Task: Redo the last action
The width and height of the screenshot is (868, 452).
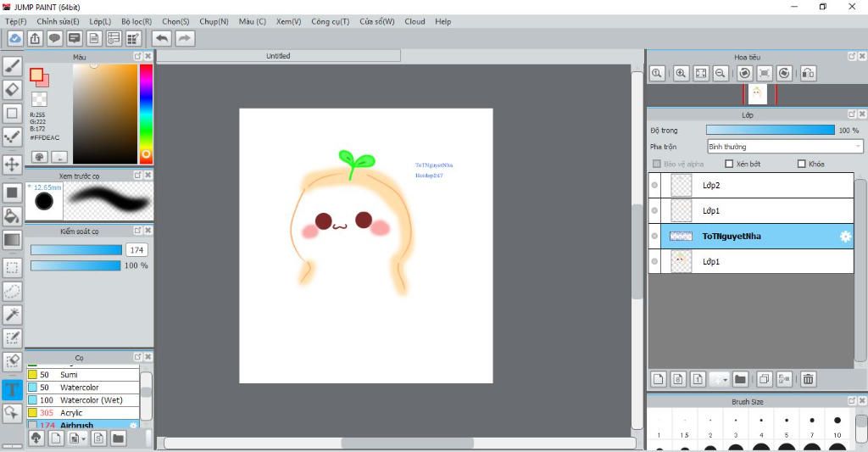Action: [x=185, y=38]
